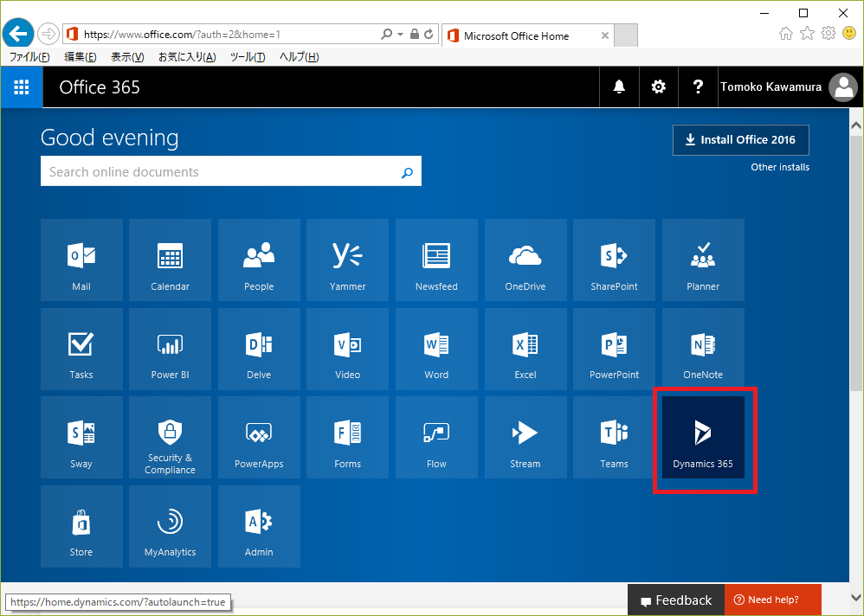
Task: Click the search magnifier in the documents box
Action: [407, 172]
